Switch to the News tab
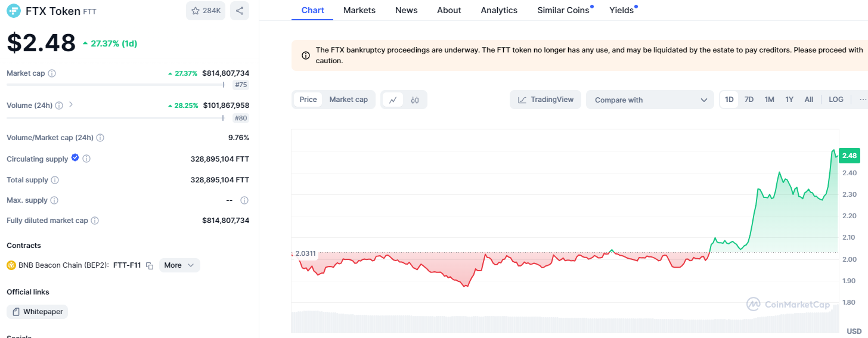 [x=407, y=10]
